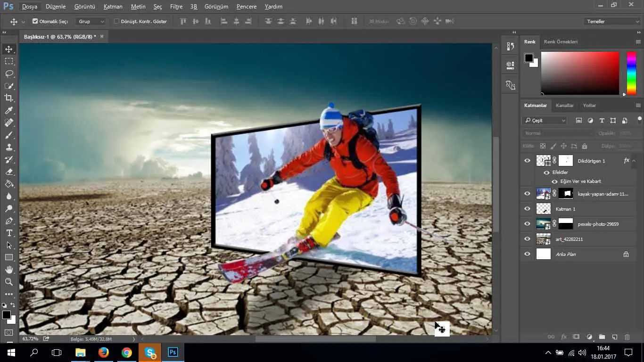Pick the Eyedropper tool

tap(9, 110)
